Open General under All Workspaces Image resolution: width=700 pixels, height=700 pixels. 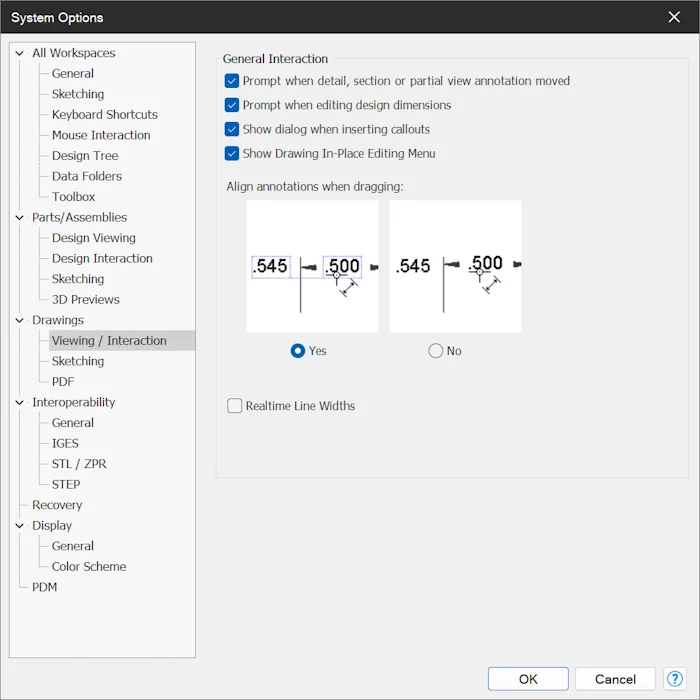73,73
